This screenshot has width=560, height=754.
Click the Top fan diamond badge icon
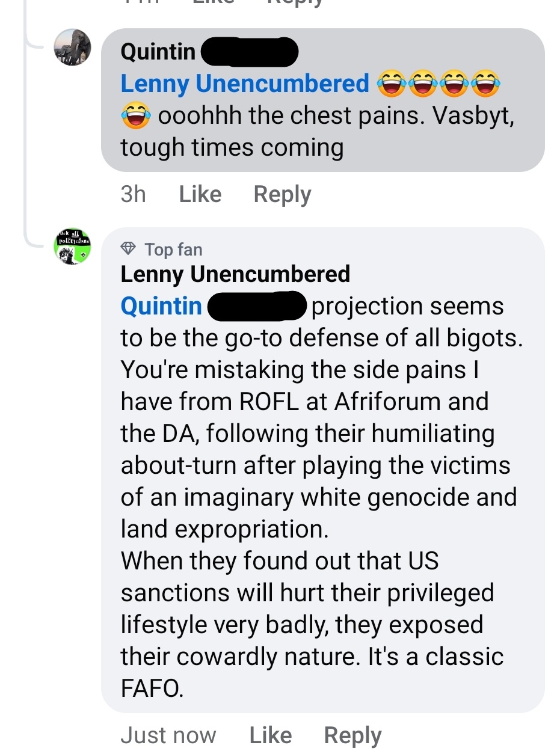(128, 248)
